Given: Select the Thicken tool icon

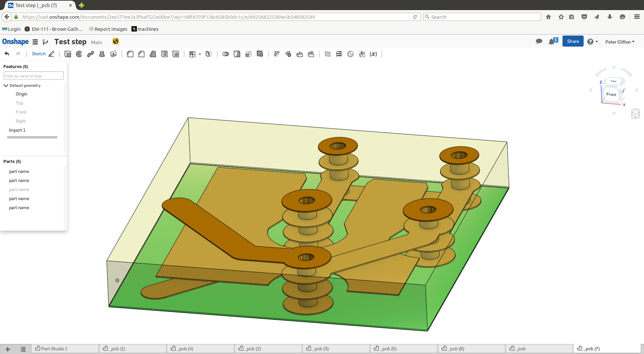Looking at the screenshot, I should [113, 54].
